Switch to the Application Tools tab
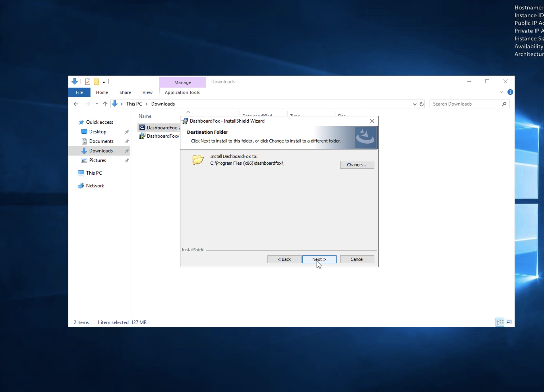 182,92
